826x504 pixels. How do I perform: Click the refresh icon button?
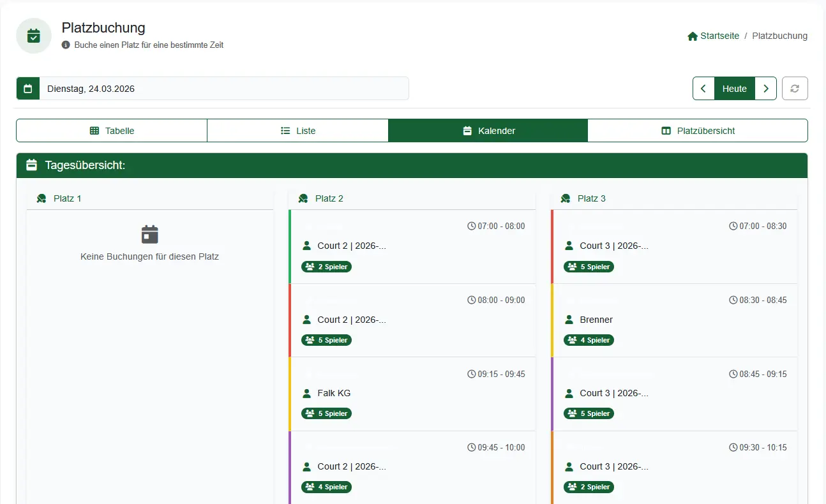pyautogui.click(x=795, y=89)
